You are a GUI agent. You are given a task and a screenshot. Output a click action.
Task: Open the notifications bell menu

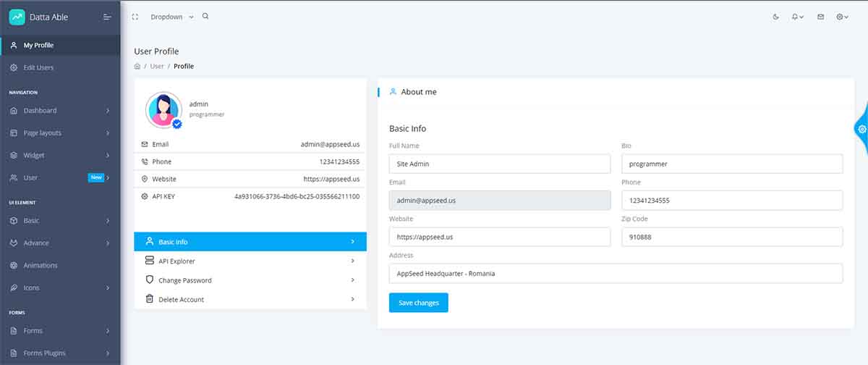click(797, 17)
